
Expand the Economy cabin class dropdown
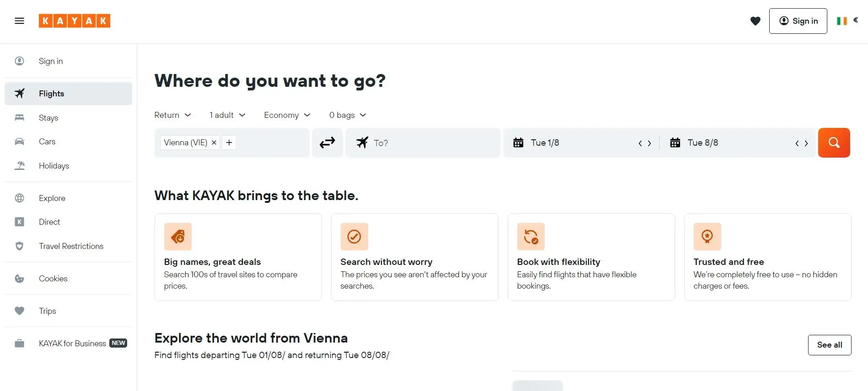click(287, 115)
